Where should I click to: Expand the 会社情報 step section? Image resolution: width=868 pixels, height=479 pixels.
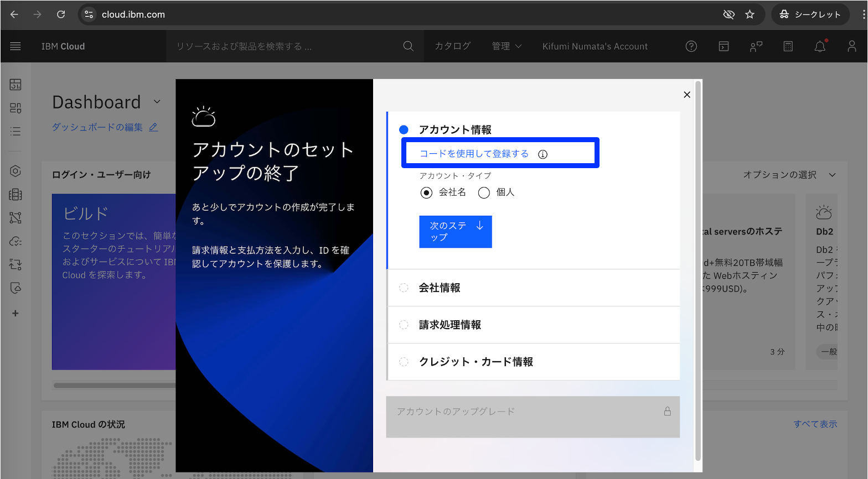point(534,288)
